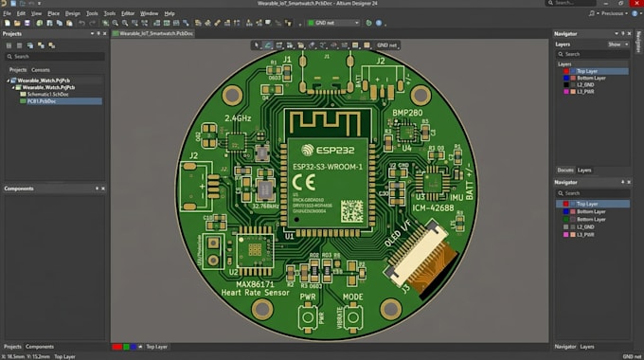The image size is (644, 360).
Task: Pin the Projects panel using its pin icon
Action: (98, 34)
